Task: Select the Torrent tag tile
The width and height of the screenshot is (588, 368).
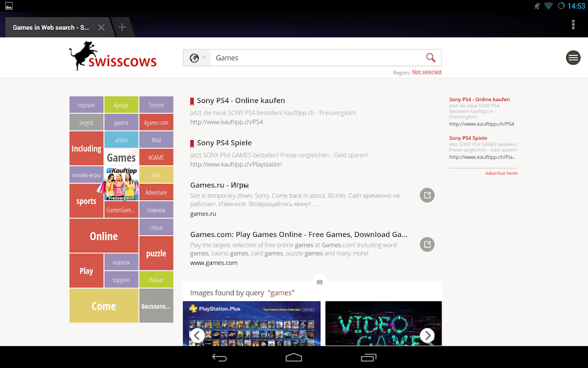Action: (156, 105)
